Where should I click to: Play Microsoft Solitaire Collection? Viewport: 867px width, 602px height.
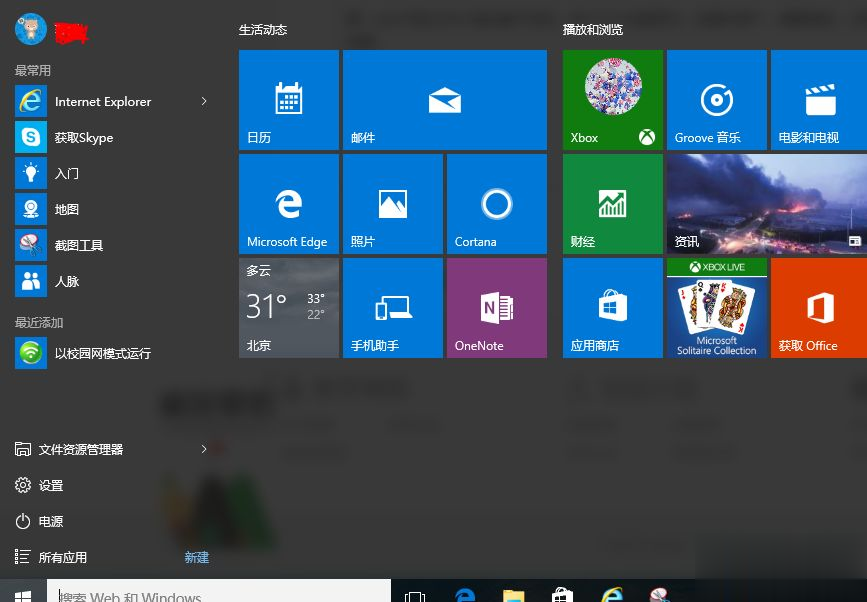point(716,307)
